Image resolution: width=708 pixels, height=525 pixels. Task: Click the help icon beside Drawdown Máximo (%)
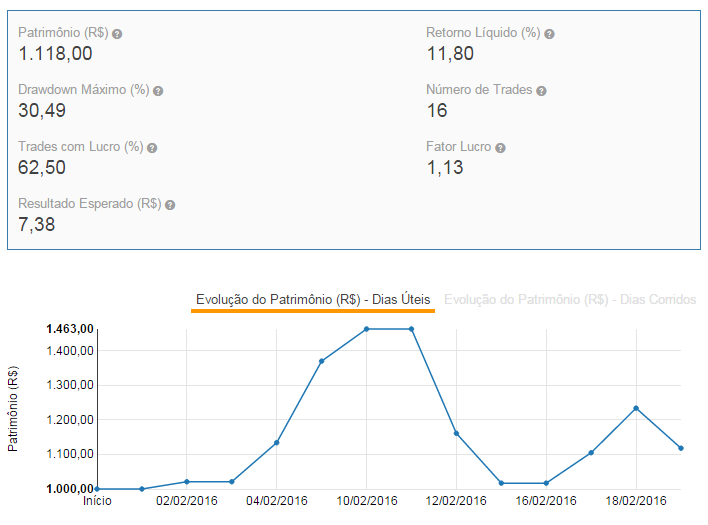(158, 91)
